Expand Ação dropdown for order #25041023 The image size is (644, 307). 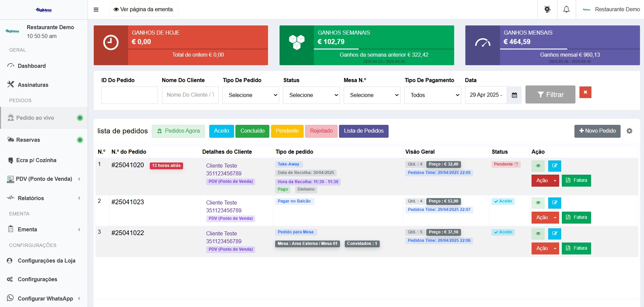pyautogui.click(x=555, y=217)
